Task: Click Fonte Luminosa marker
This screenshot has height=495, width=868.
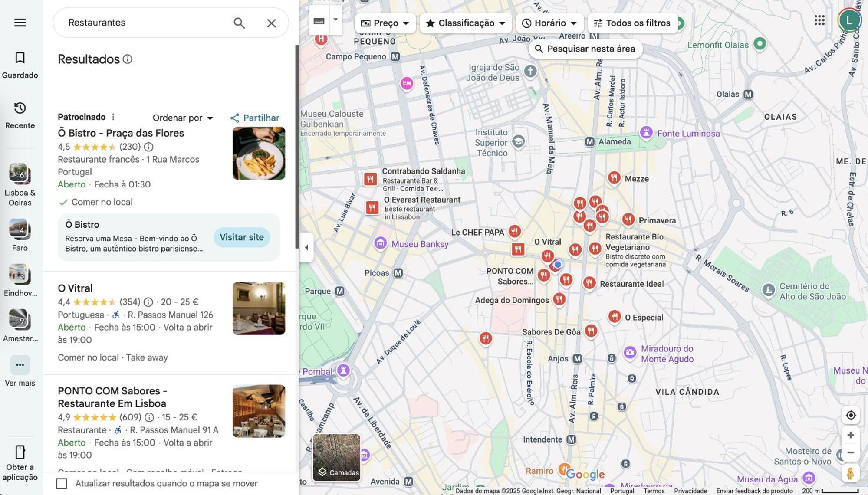Action: tap(646, 133)
